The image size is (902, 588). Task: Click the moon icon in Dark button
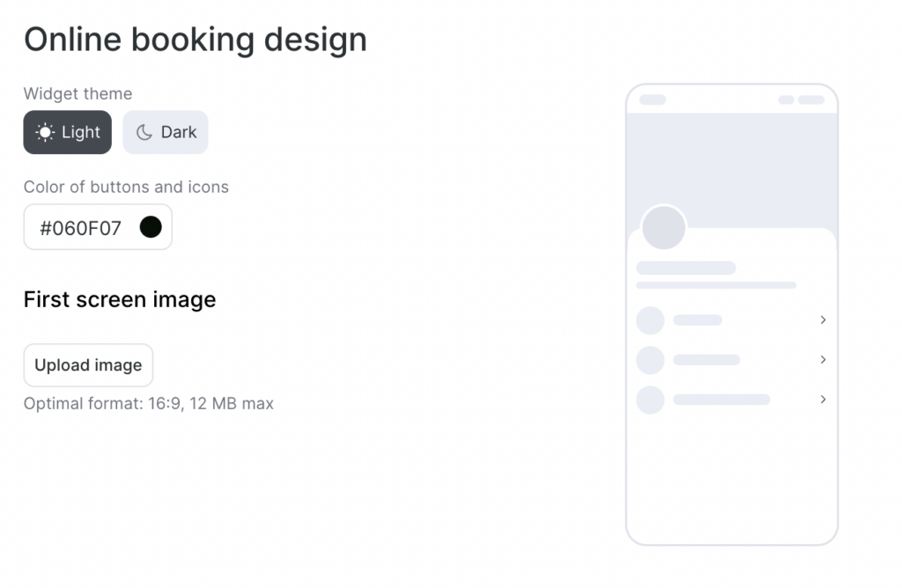pos(144,132)
